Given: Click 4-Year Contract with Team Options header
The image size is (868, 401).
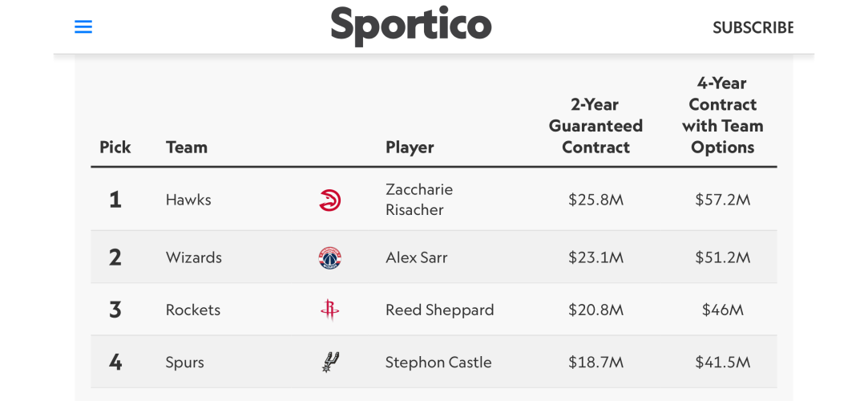Looking at the screenshot, I should pos(722,115).
